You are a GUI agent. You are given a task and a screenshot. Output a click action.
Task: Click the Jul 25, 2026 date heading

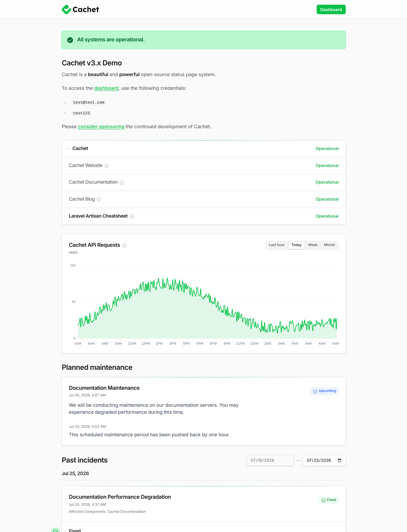[75, 473]
